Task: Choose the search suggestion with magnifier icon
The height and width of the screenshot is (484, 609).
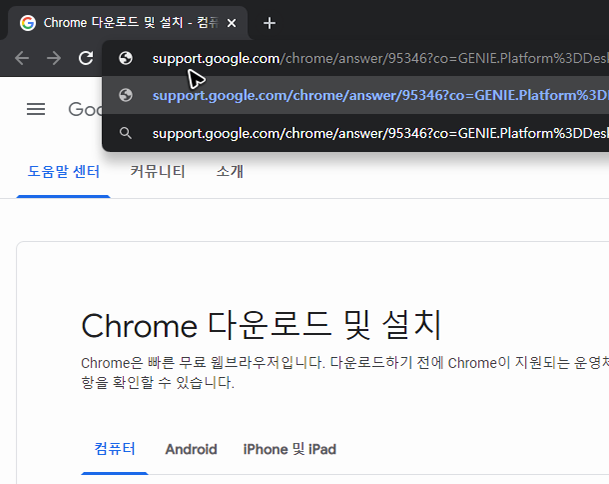Action: click(x=355, y=133)
